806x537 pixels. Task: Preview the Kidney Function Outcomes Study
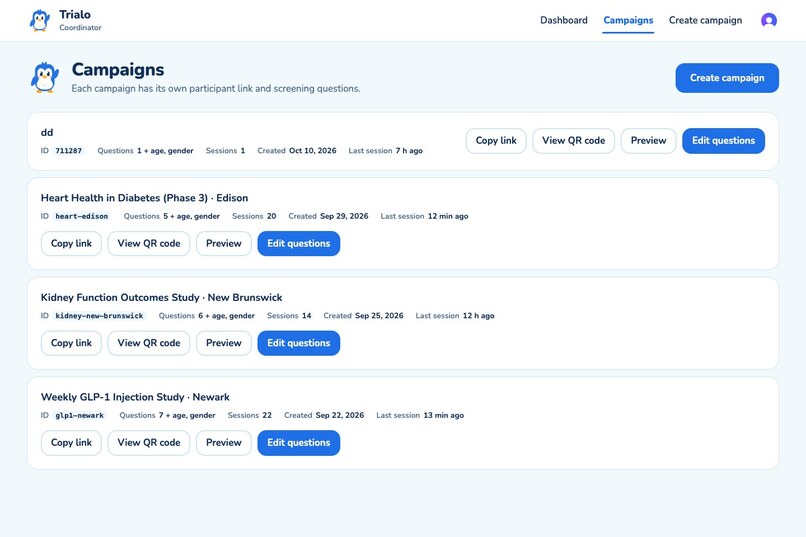(x=224, y=343)
